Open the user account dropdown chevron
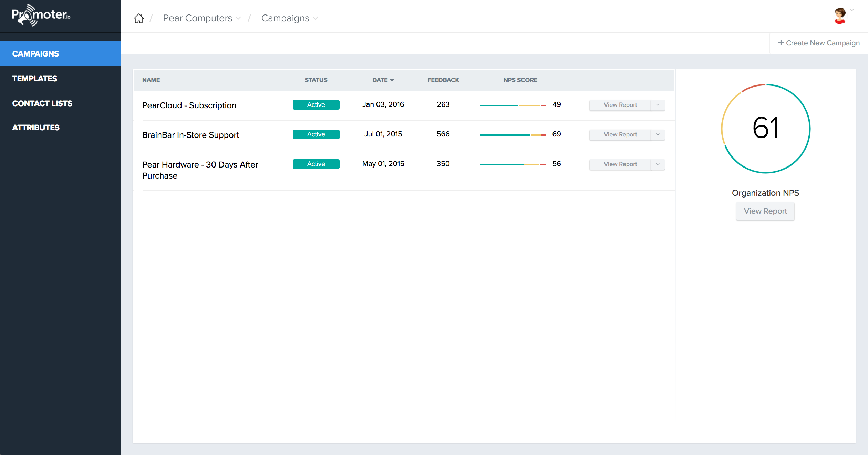The width and height of the screenshot is (868, 455). [x=852, y=10]
